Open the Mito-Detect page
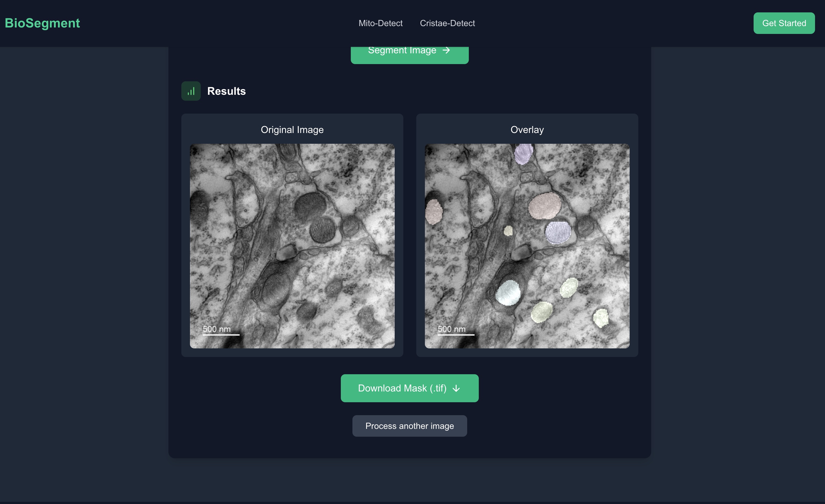Image resolution: width=825 pixels, height=504 pixels. [x=380, y=23]
